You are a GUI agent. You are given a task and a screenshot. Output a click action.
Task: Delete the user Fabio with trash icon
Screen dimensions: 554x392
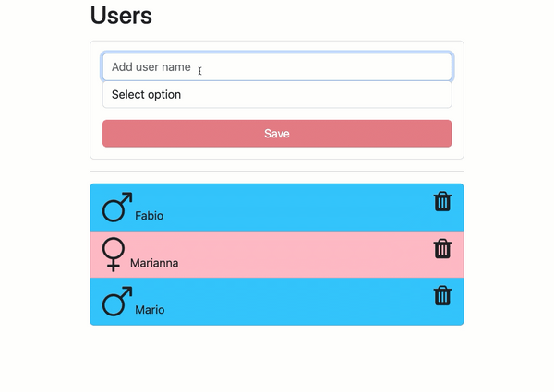442,201
